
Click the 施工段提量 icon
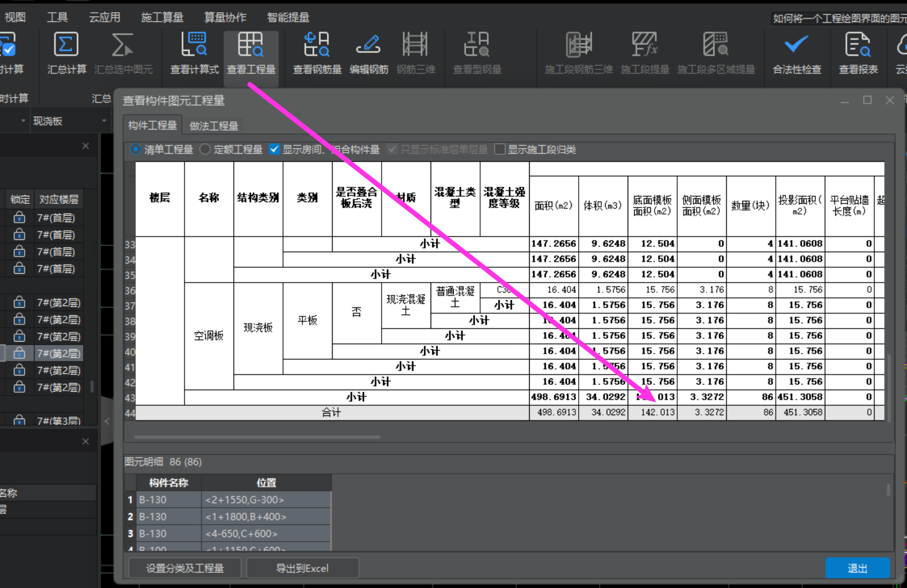(644, 45)
